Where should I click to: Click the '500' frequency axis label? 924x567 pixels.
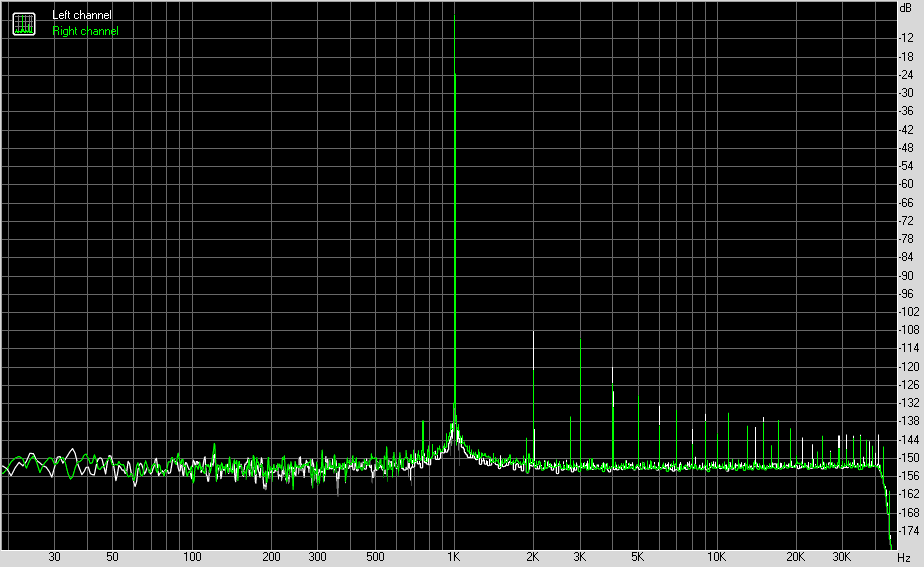[x=375, y=557]
